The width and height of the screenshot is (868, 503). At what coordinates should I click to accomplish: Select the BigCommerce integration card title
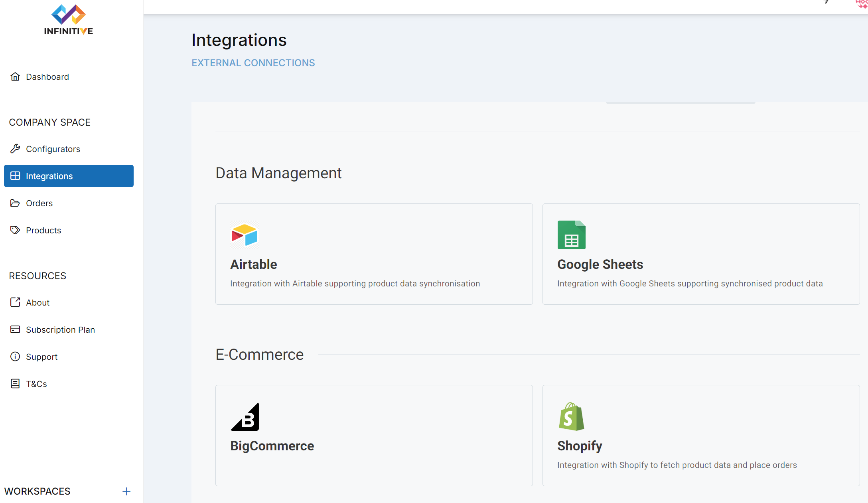[x=272, y=446]
